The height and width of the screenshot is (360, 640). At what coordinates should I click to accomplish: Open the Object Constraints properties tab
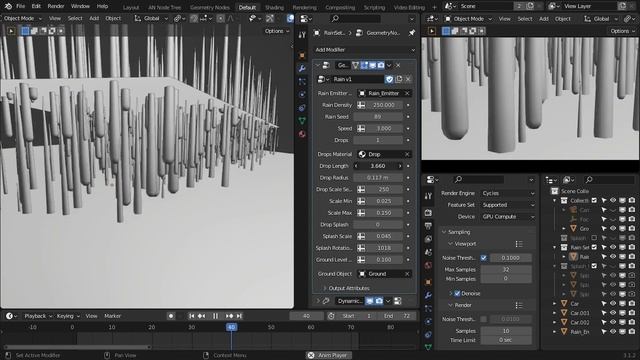302,108
